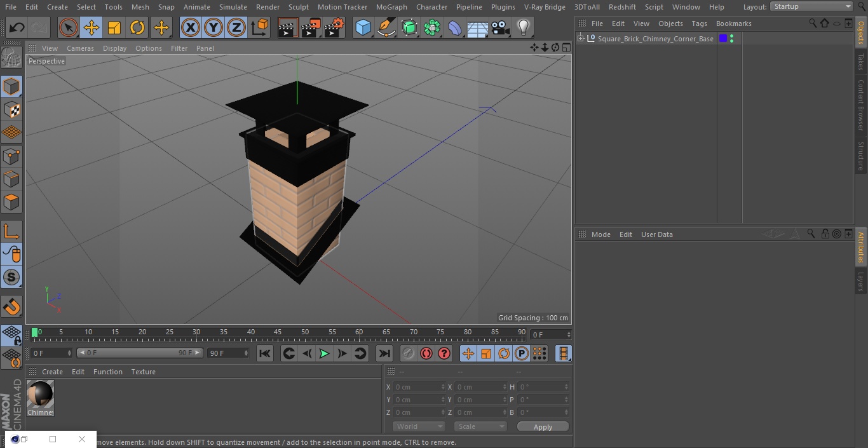The width and height of the screenshot is (868, 448).
Task: Open viewport Cameras menu
Action: [80, 48]
